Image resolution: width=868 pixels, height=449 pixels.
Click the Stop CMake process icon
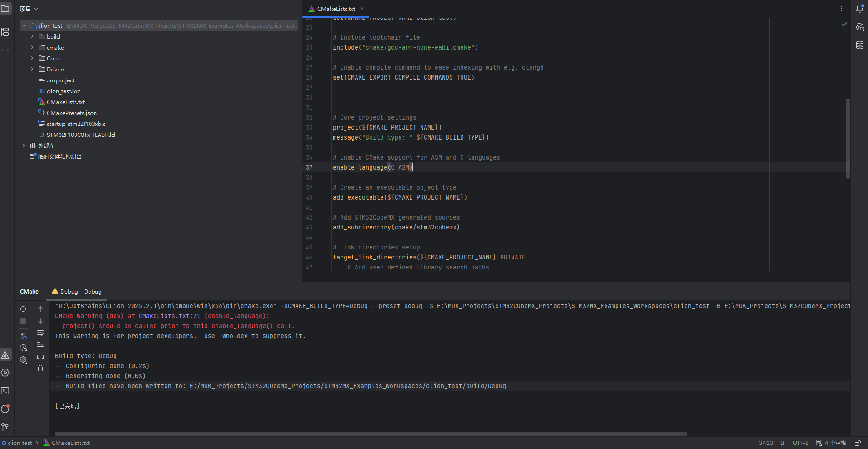[x=23, y=321]
